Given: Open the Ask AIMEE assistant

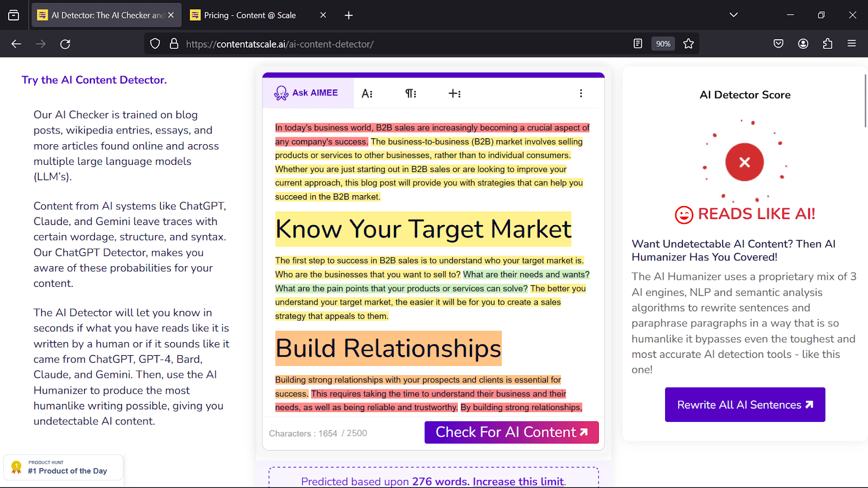Looking at the screenshot, I should [x=307, y=93].
